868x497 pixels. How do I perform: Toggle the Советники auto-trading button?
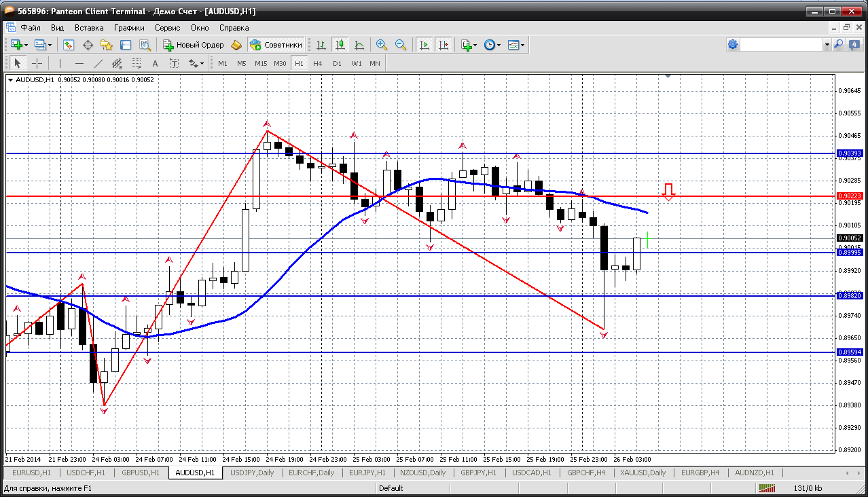click(276, 45)
